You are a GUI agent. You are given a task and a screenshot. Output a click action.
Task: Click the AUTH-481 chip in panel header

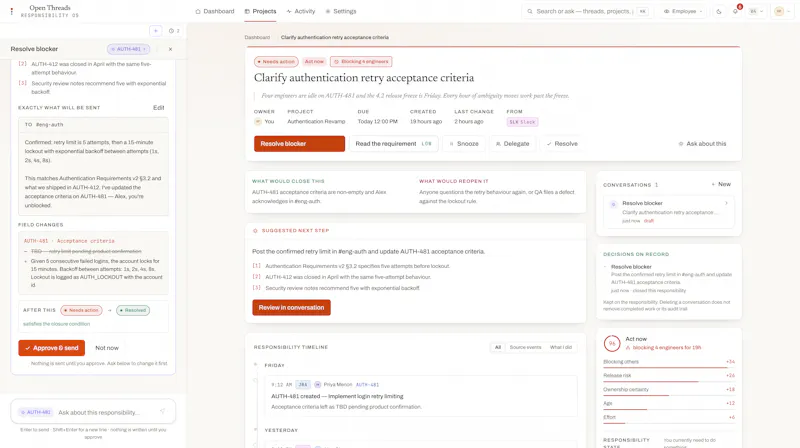pyautogui.click(x=129, y=49)
